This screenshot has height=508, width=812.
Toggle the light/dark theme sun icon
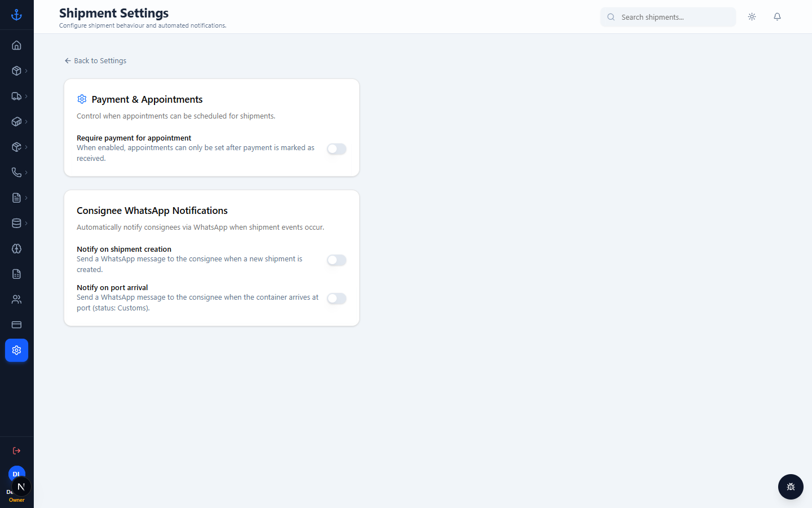752,17
